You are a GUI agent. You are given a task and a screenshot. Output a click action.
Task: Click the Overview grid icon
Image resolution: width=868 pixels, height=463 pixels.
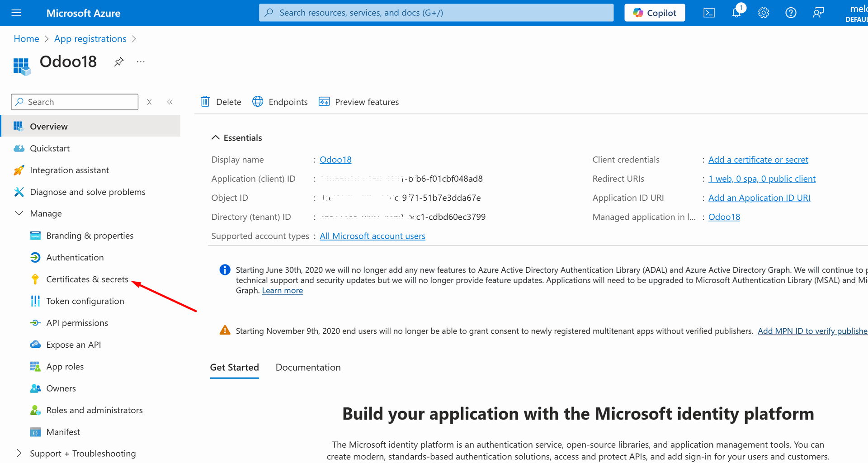[x=19, y=126]
